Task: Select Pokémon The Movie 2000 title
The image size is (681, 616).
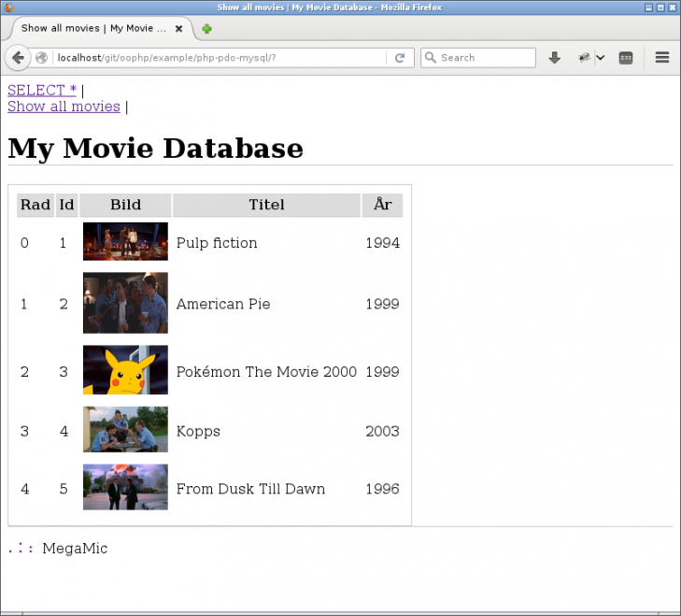Action: tap(266, 372)
